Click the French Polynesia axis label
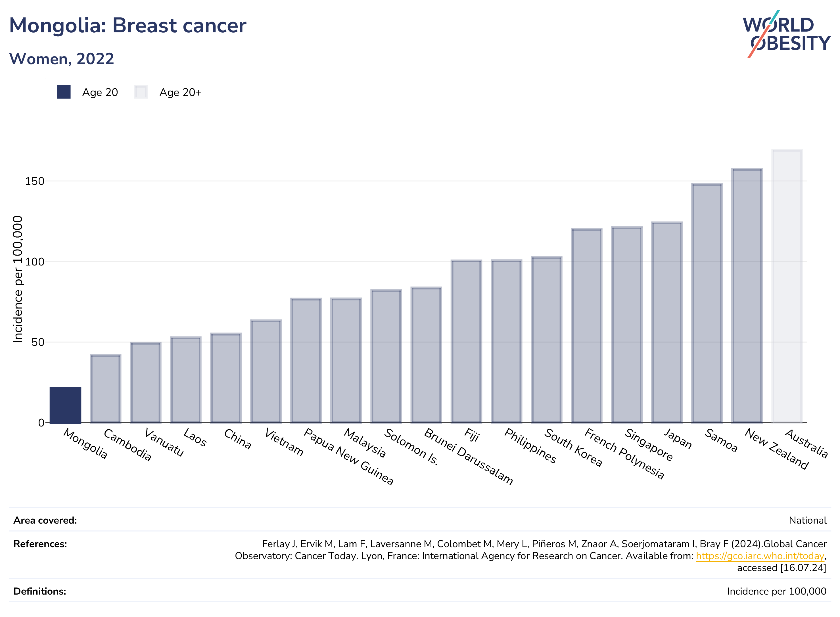The height and width of the screenshot is (617, 840). [x=624, y=454]
